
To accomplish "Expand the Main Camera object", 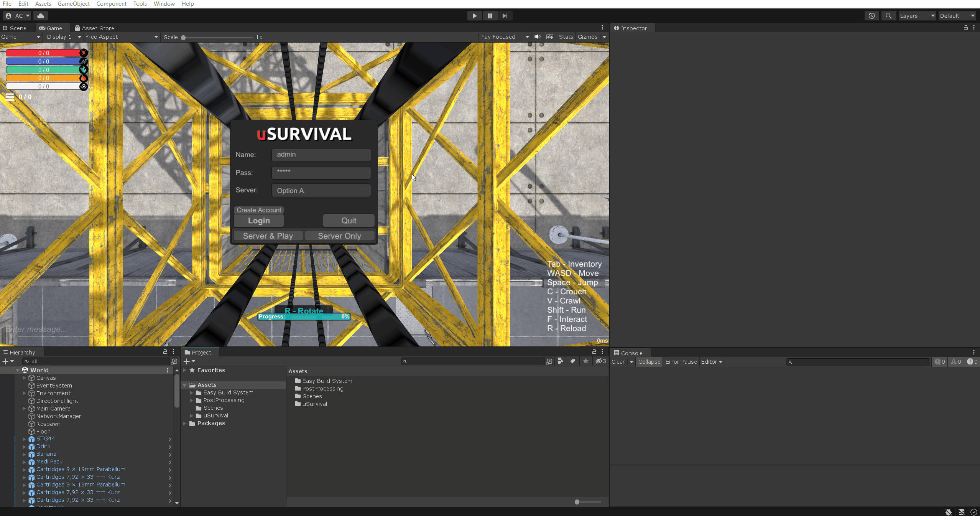I will [x=24, y=409].
